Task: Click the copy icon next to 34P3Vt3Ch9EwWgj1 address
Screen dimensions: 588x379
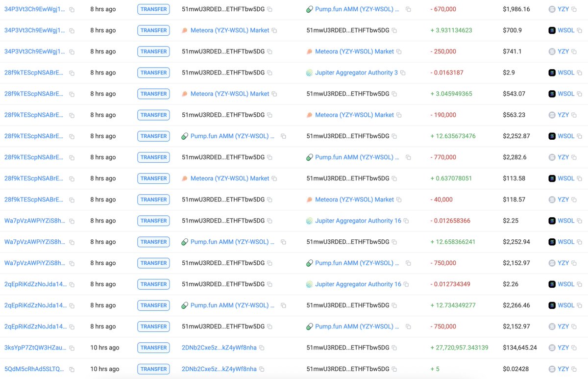Action: 72,9
